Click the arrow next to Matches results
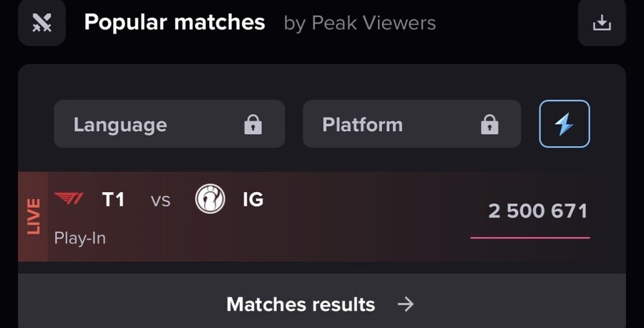Viewport: 644px width, 328px height. (x=406, y=304)
